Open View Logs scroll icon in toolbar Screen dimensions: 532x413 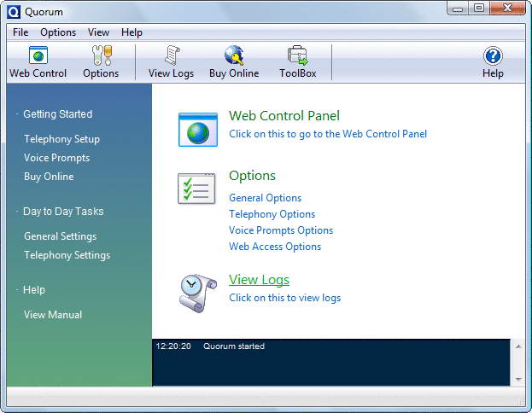tap(172, 55)
